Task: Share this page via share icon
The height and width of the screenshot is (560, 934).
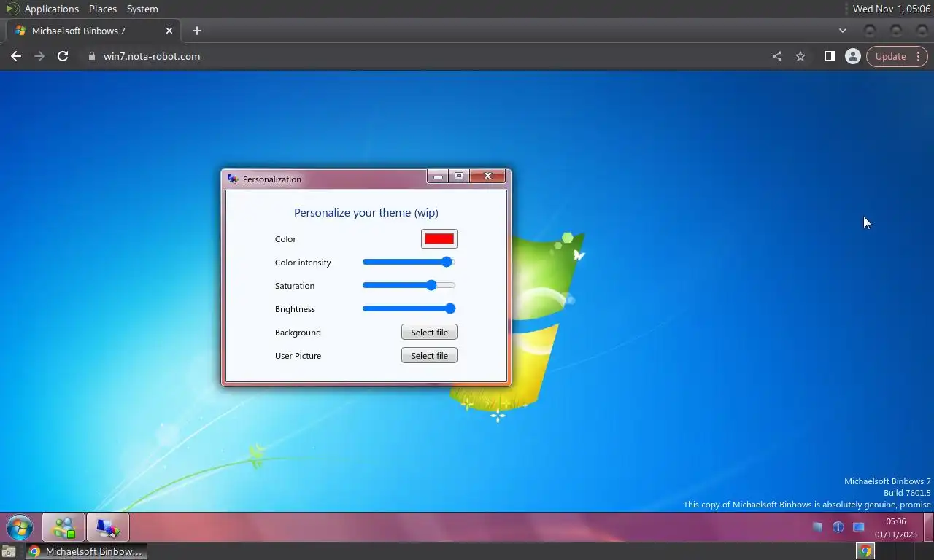Action: pyautogui.click(x=777, y=56)
